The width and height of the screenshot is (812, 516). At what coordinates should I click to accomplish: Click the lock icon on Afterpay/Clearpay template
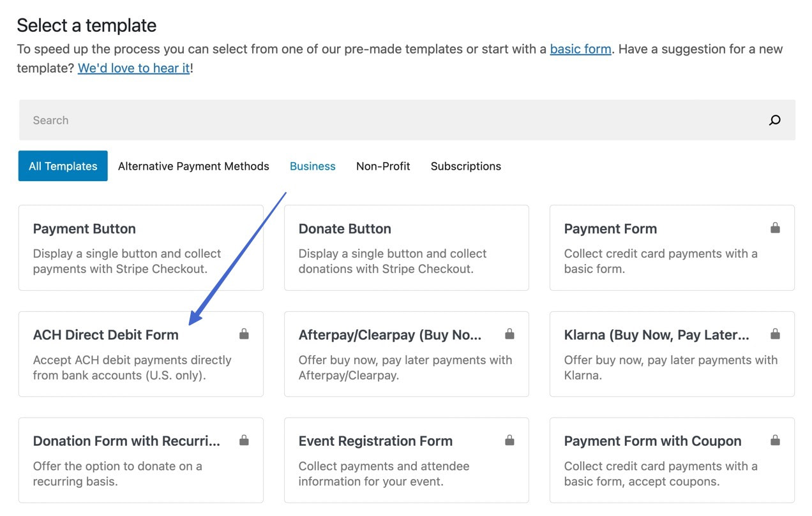(x=509, y=334)
